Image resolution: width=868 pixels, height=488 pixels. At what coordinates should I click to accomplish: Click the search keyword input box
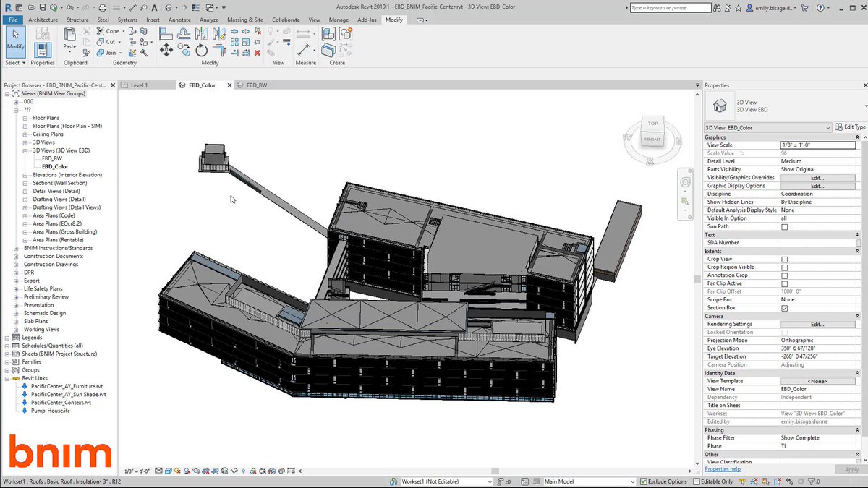tap(670, 8)
